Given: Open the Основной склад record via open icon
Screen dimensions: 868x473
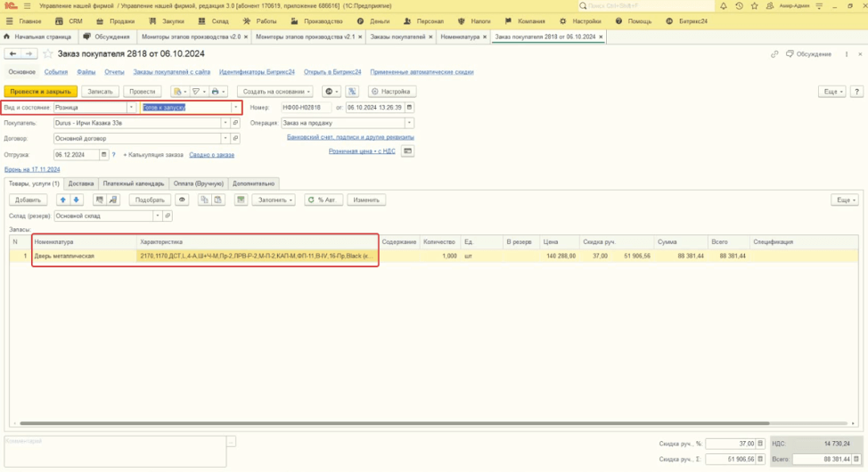Looking at the screenshot, I should pyautogui.click(x=168, y=216).
